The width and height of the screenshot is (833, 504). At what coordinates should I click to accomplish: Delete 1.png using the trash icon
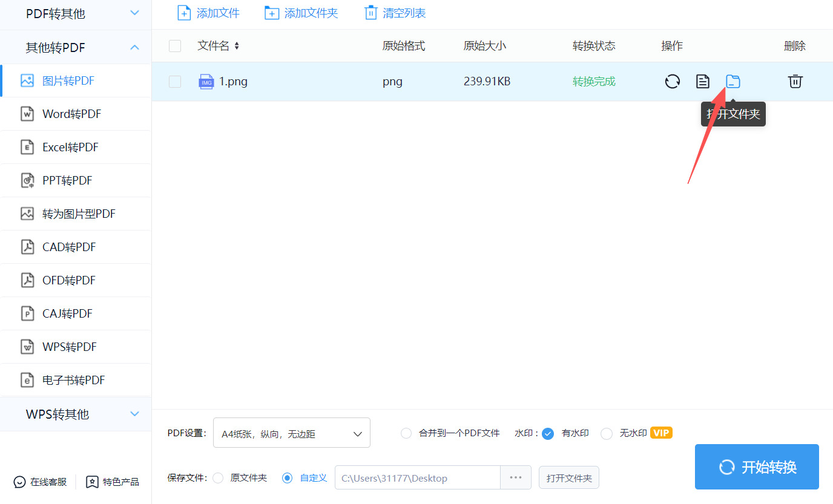(795, 81)
